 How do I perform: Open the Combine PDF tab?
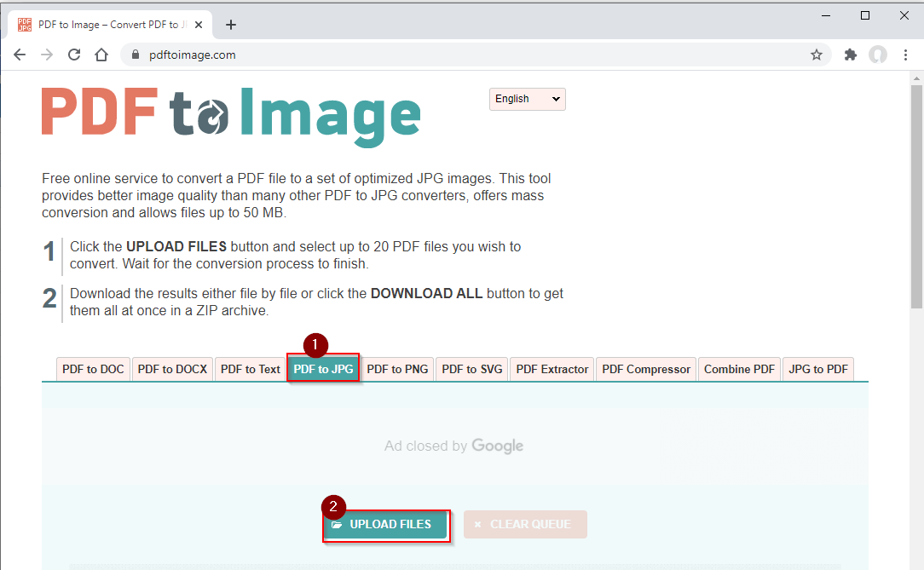pyautogui.click(x=739, y=369)
